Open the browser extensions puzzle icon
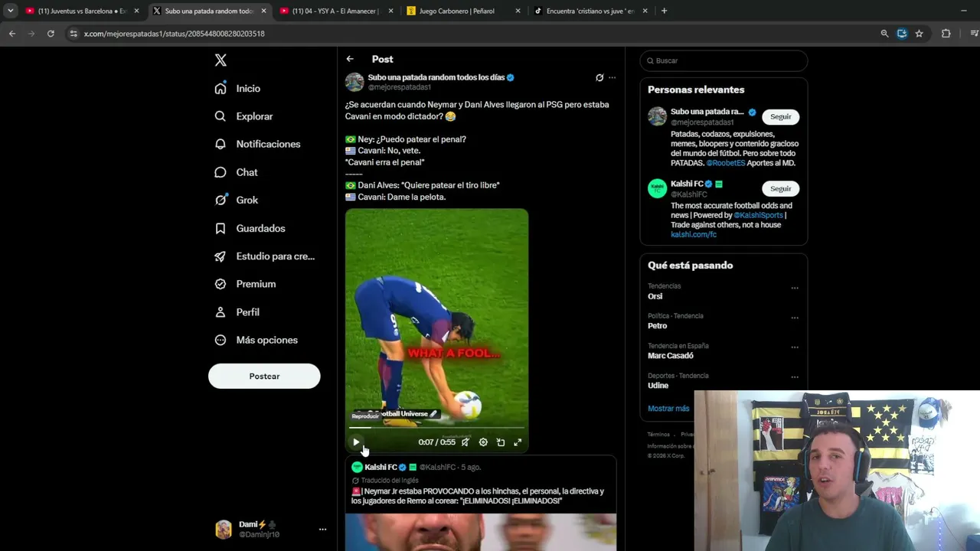 point(946,34)
